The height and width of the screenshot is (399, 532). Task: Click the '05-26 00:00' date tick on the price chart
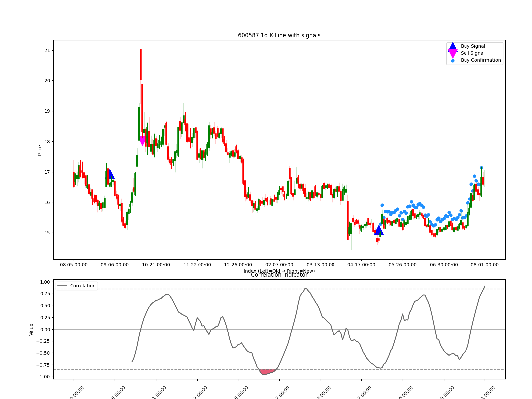(x=403, y=265)
